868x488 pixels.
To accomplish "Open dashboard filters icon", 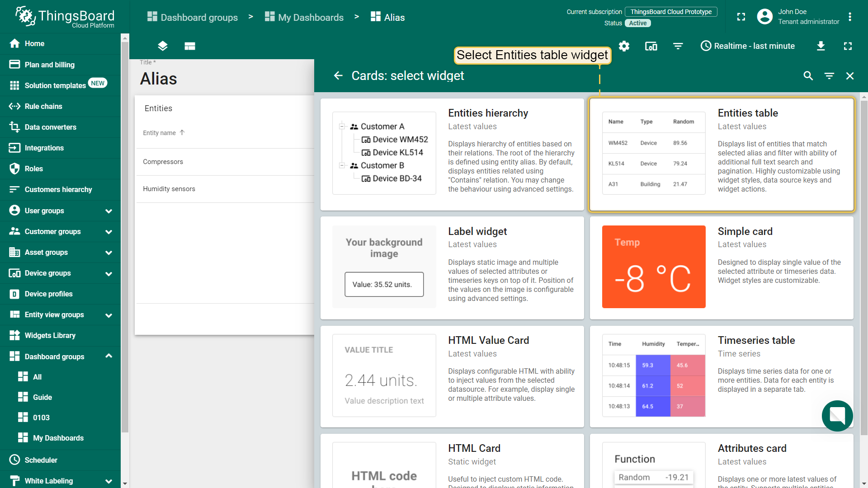I will click(678, 46).
